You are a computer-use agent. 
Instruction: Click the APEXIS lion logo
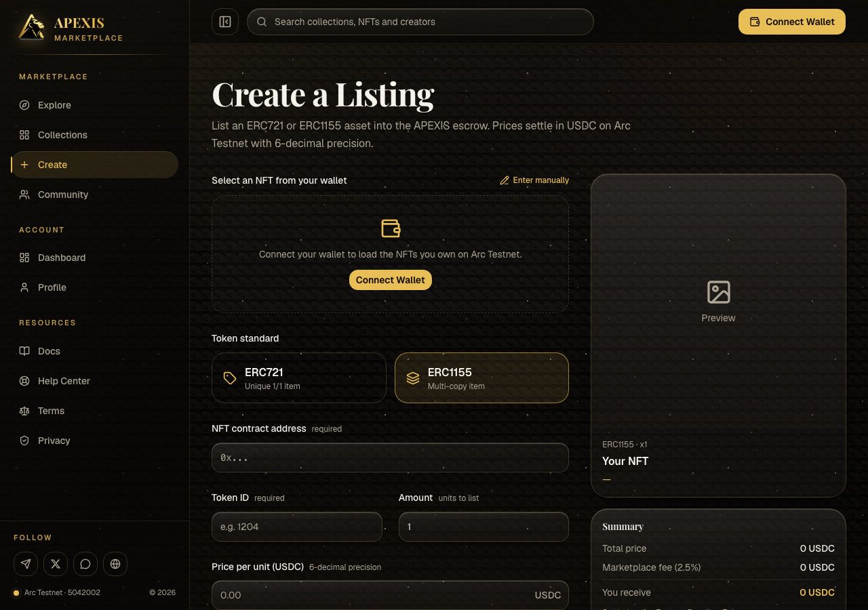coord(31,27)
